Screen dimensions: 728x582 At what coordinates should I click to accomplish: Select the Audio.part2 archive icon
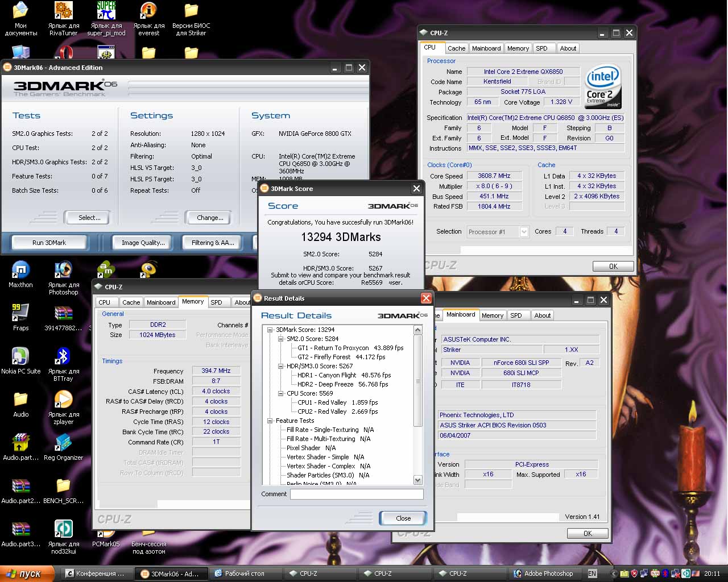coord(20,490)
